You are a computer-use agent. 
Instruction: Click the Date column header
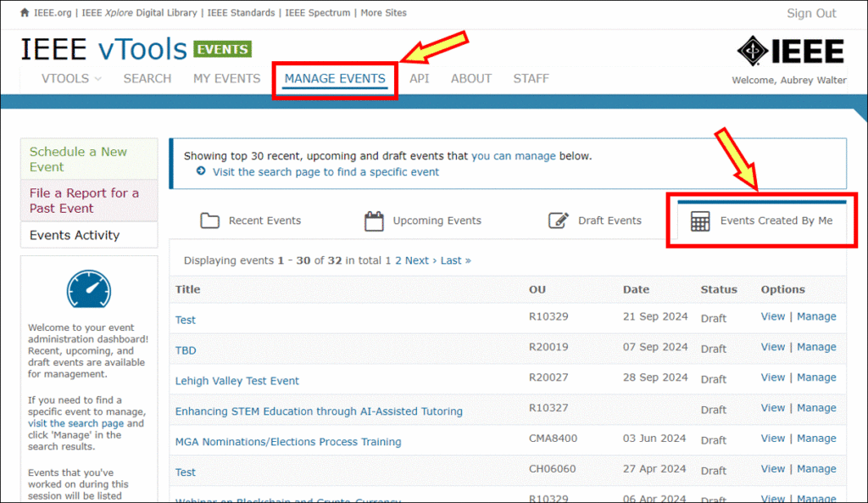pyautogui.click(x=636, y=289)
